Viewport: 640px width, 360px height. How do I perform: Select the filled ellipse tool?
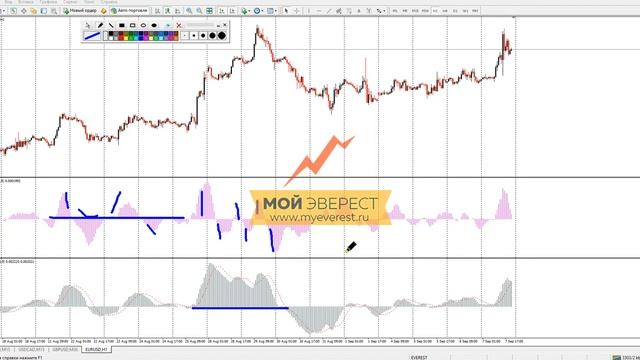[x=154, y=25]
